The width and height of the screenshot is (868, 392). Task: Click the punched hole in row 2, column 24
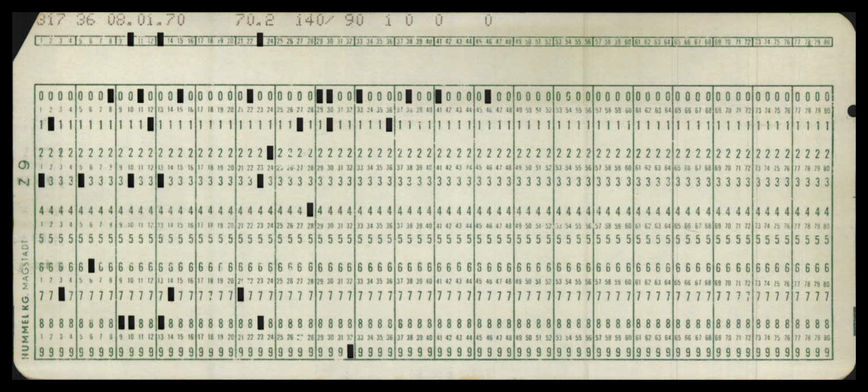pyautogui.click(x=270, y=152)
